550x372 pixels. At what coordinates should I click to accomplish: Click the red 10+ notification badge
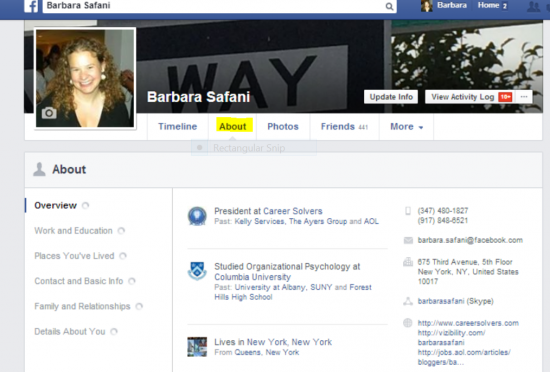point(505,97)
